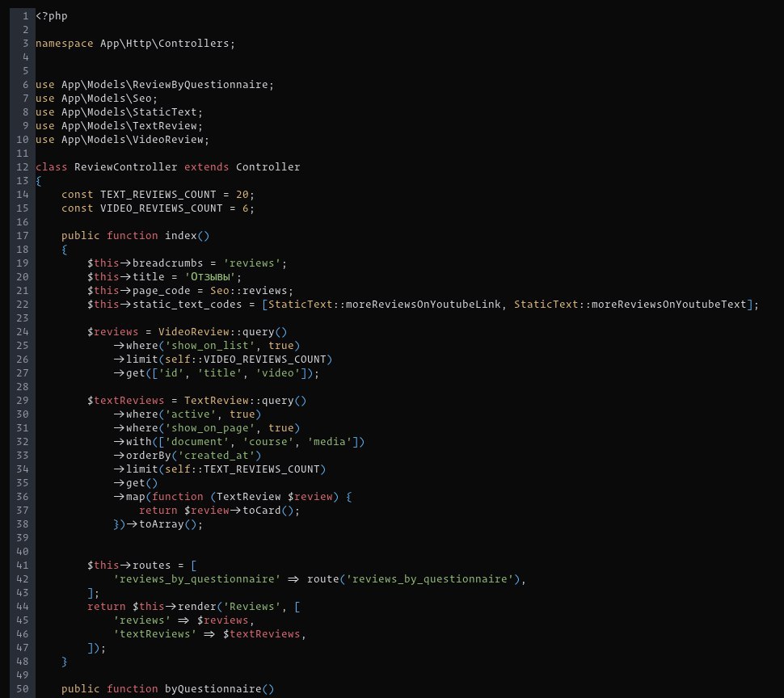Click the 'byQuestionnaire' function name on line 50
The image size is (784, 698).
click(213, 689)
